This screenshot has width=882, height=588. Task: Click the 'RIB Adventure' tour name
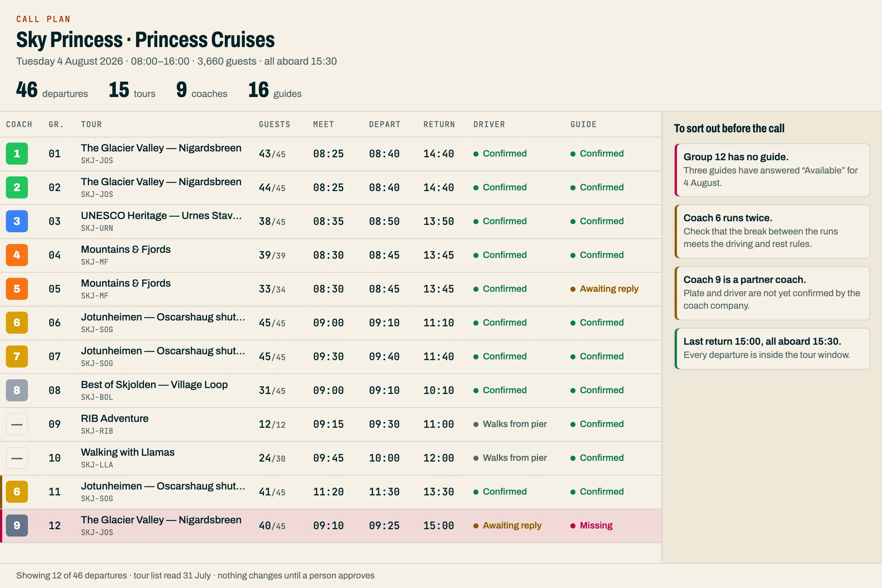115,419
